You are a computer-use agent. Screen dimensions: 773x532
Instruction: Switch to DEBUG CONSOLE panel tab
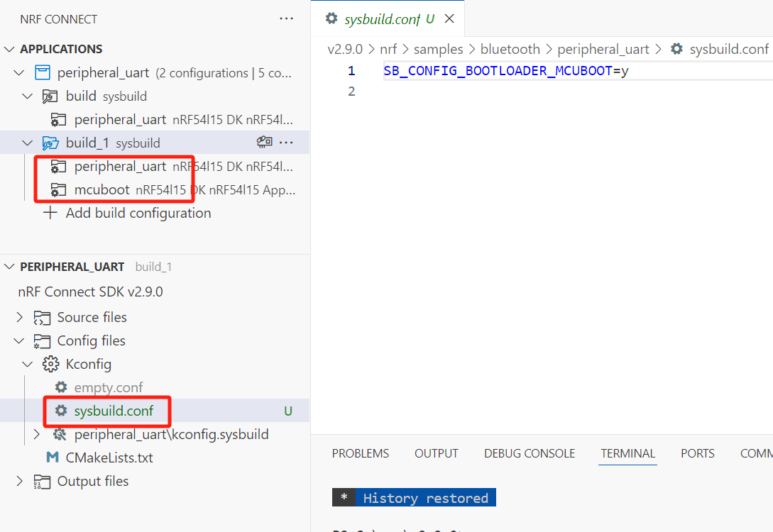point(530,453)
